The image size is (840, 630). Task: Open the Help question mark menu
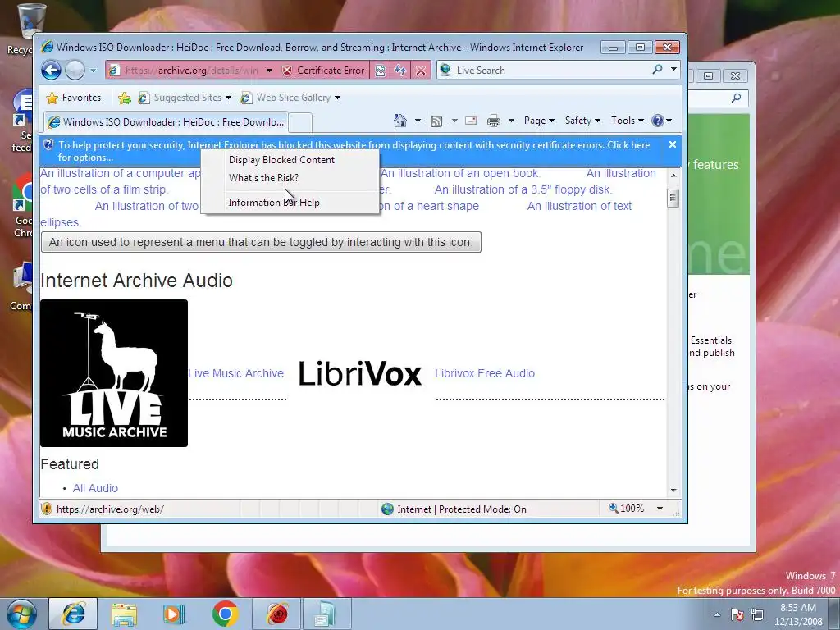(x=662, y=121)
